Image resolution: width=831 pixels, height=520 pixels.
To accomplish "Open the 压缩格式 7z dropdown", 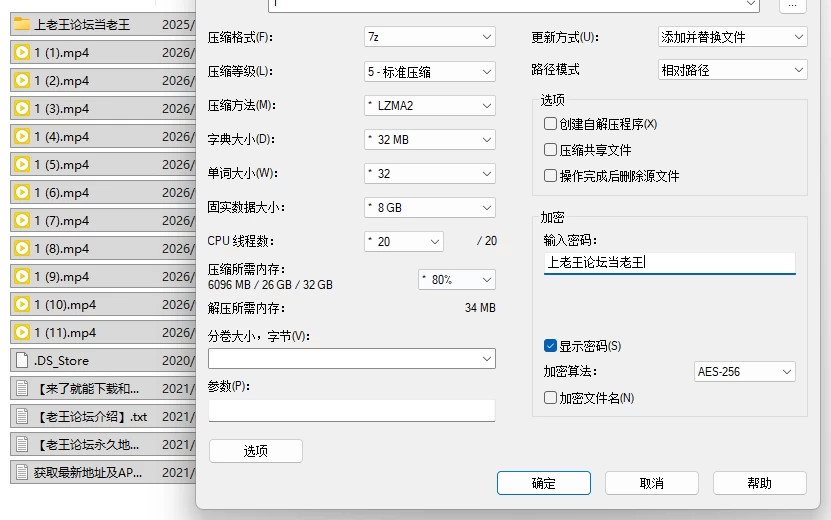I will pyautogui.click(x=430, y=37).
